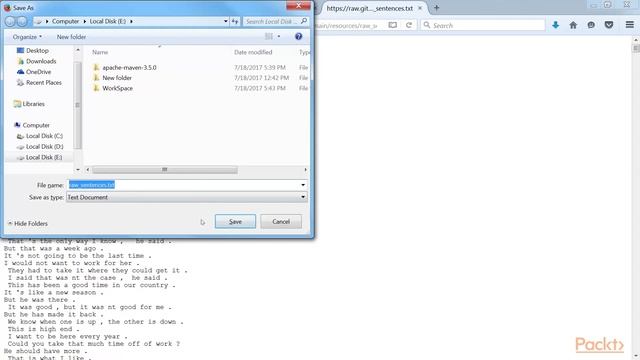Click Hide Folders toggle

28,224
